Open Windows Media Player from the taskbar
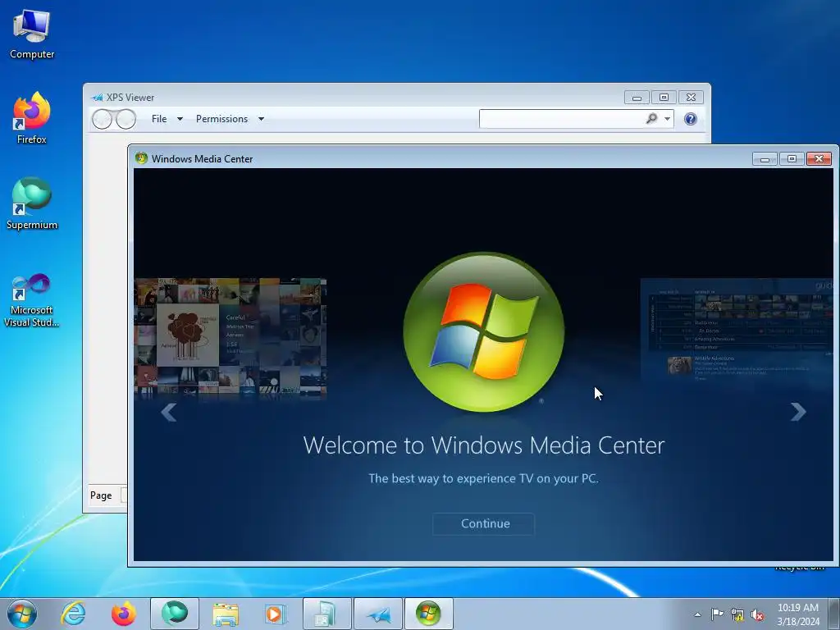This screenshot has height=630, width=840. click(x=276, y=614)
